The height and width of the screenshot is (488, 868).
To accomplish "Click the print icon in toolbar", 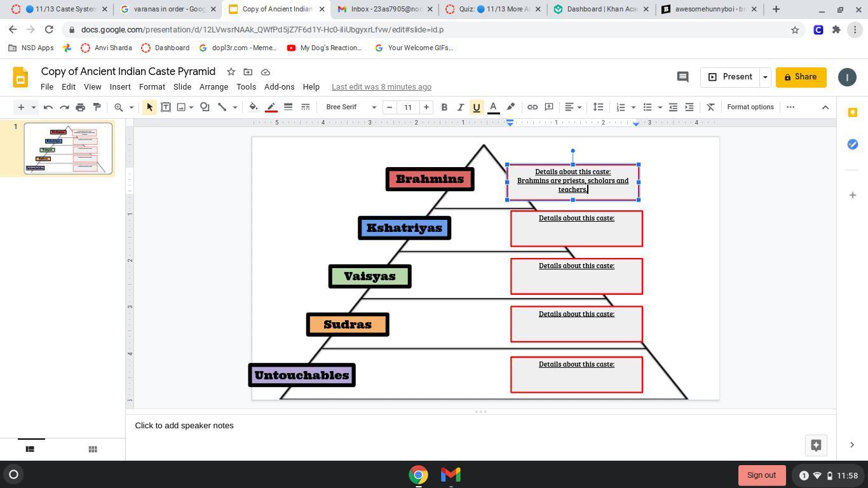I will click(x=80, y=107).
